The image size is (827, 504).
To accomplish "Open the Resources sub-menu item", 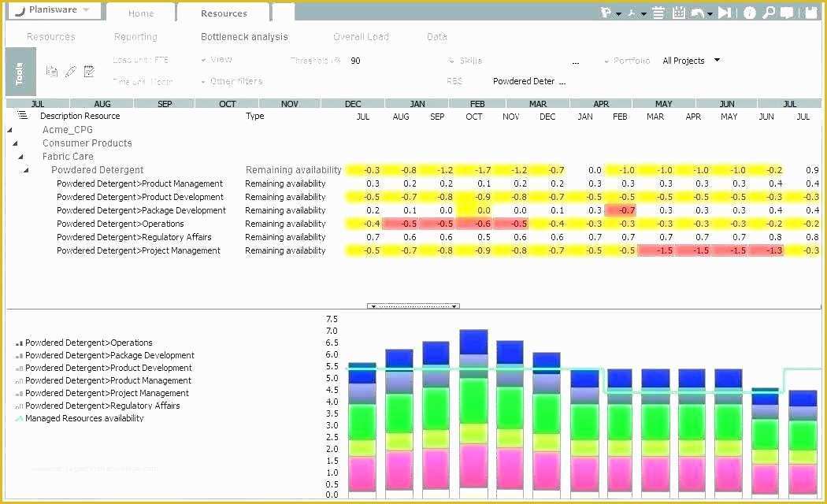I will click(x=51, y=37).
